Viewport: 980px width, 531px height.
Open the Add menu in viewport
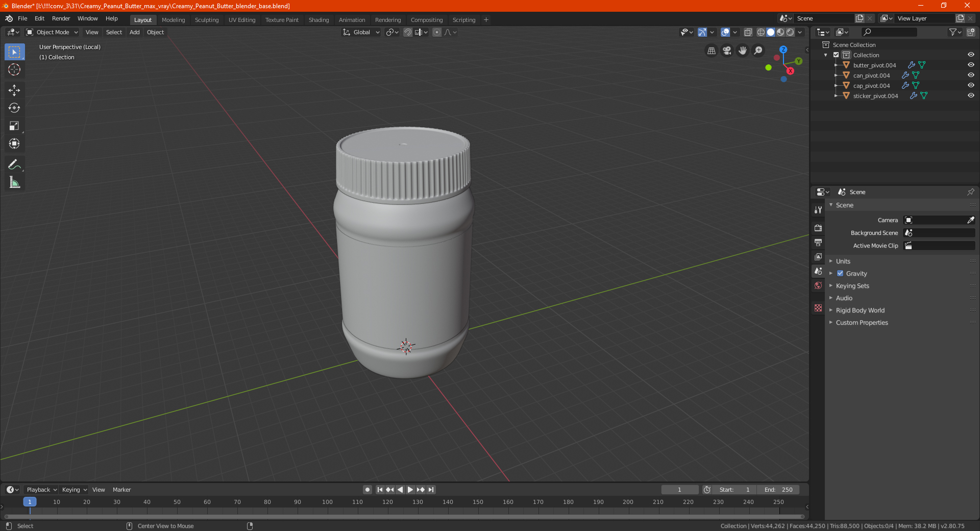click(x=134, y=32)
